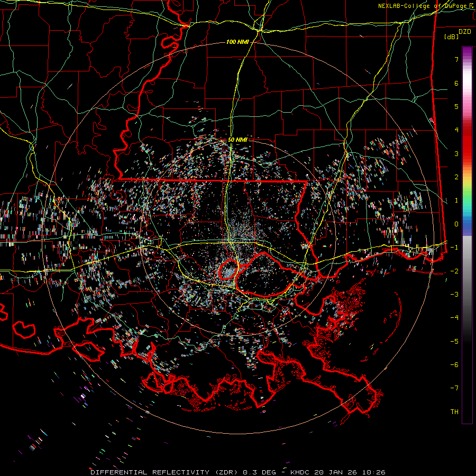
Task: Select the "2" tick label on the legend
Action: point(456,177)
